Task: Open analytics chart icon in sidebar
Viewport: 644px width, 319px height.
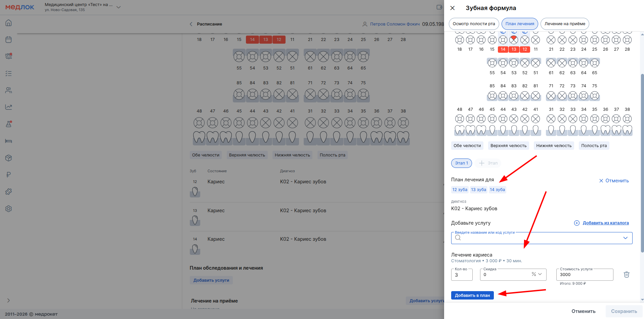Action: [9, 107]
